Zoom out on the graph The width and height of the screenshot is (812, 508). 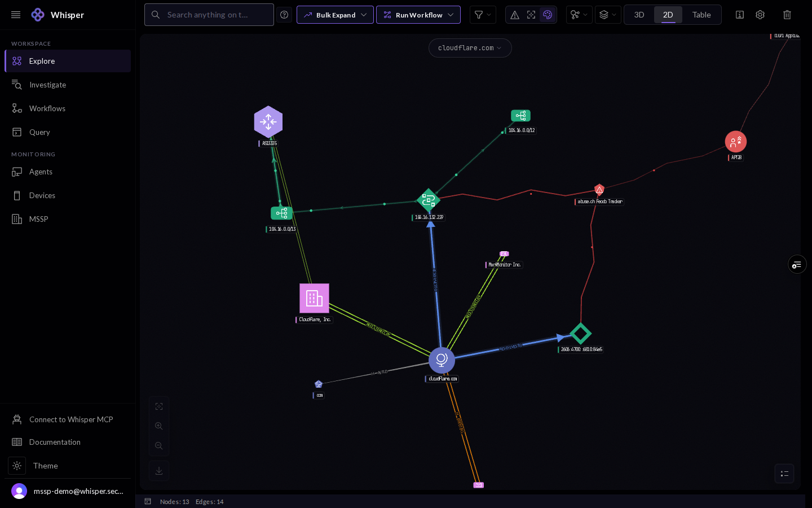(x=159, y=446)
